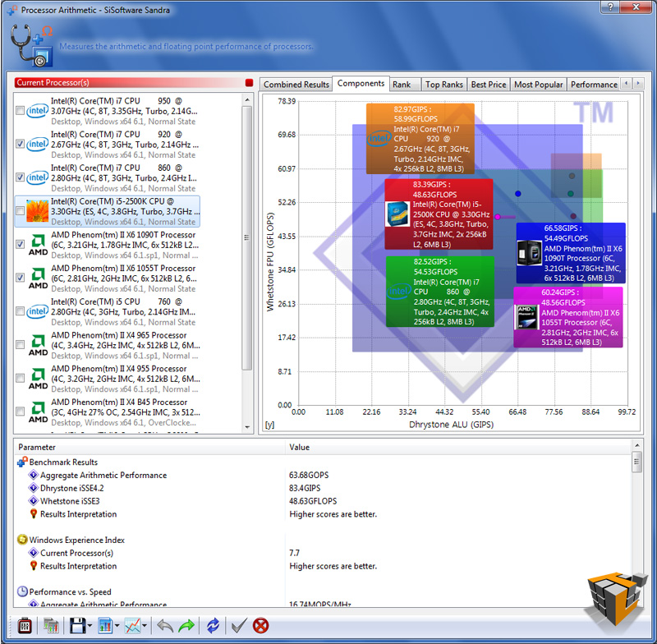Check the Core i5 760 checkbox
657x644 pixels.
tap(20, 311)
